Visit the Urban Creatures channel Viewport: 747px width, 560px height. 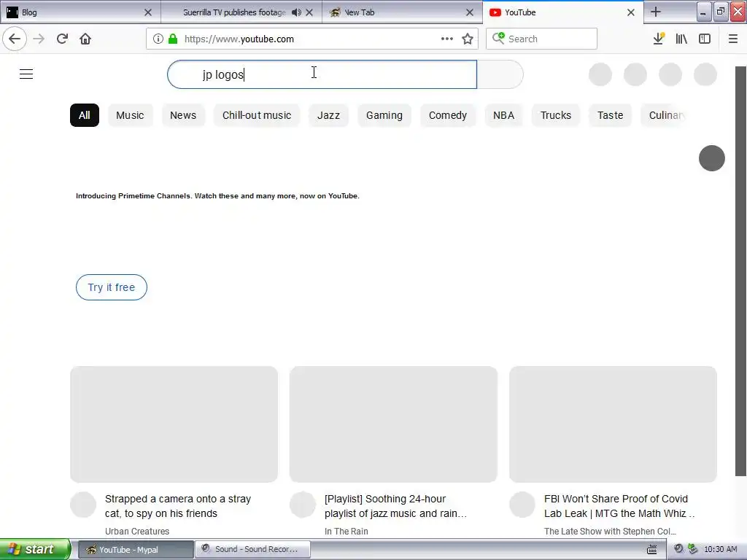click(137, 532)
